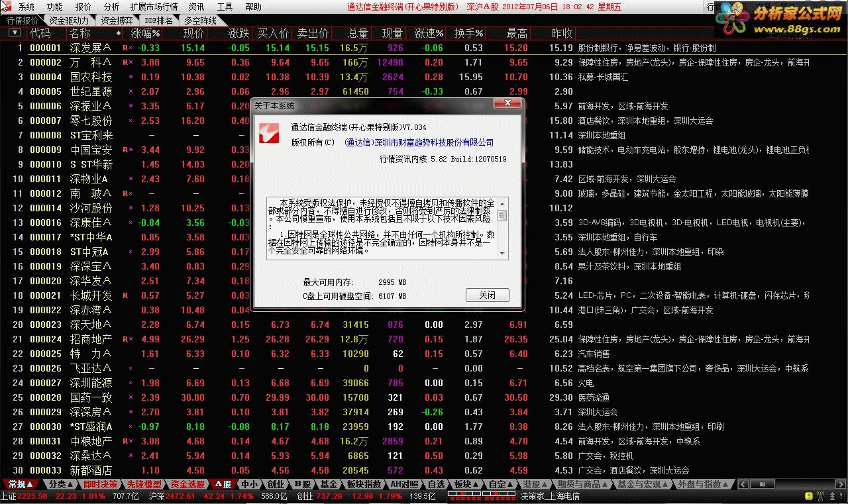Viewport: 848px width, 504px height.
Task: Select the 基金 bottom tab
Action: click(x=329, y=484)
